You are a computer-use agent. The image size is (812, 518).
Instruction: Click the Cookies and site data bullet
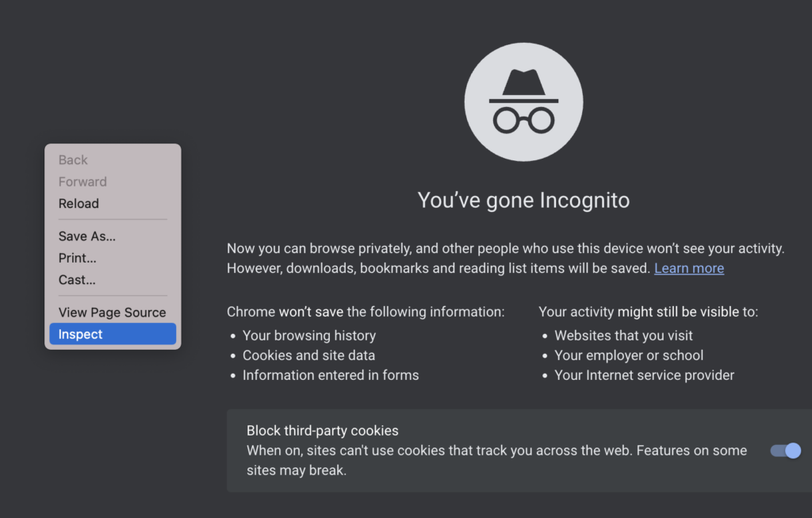(308, 355)
